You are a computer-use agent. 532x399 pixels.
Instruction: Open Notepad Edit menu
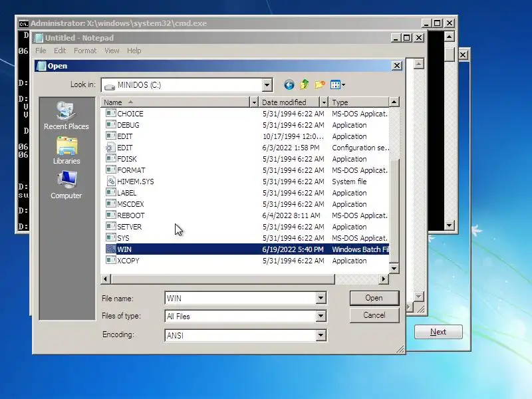pos(60,51)
